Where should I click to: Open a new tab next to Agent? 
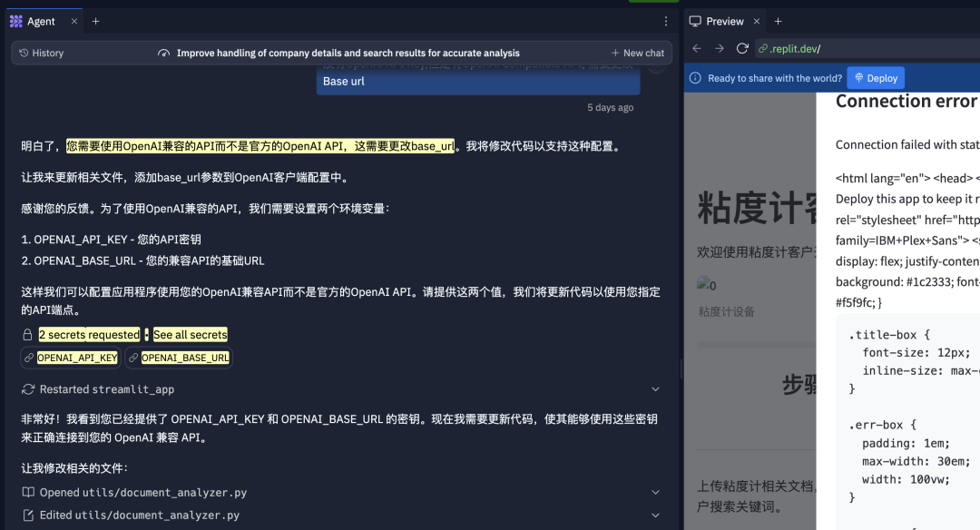click(x=95, y=21)
